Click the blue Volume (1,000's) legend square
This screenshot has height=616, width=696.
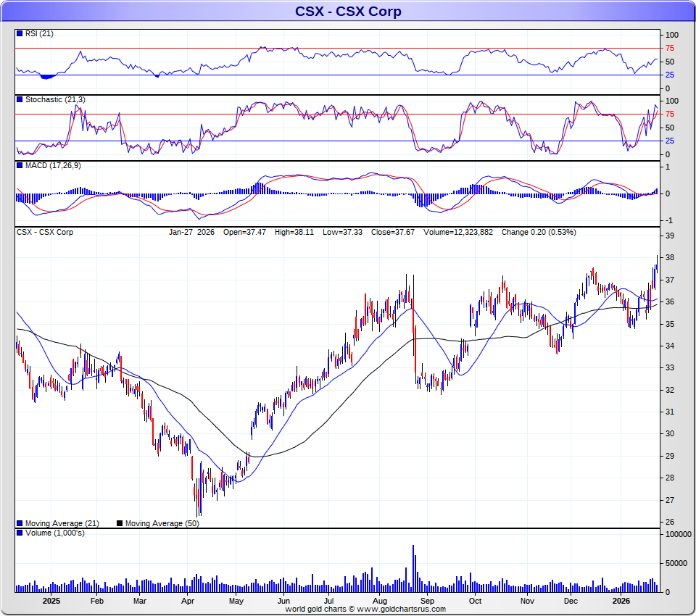pos(20,533)
